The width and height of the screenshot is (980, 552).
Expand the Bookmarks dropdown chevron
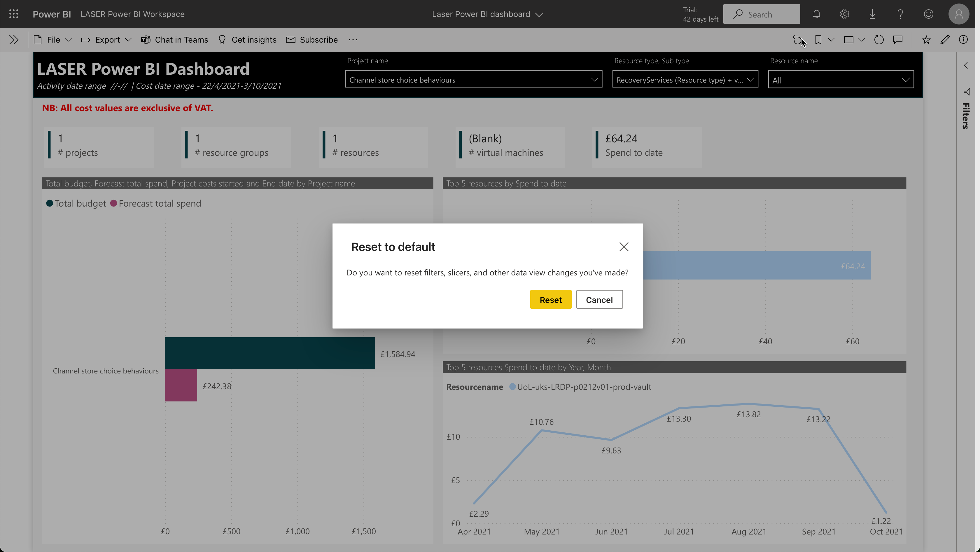pos(831,40)
